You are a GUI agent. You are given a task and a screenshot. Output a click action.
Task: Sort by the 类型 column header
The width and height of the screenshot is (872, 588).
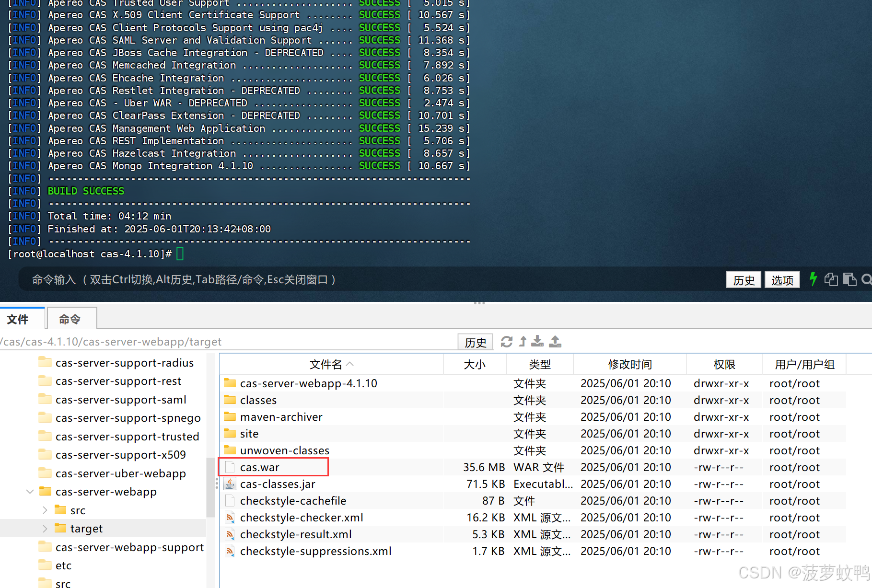click(x=540, y=364)
